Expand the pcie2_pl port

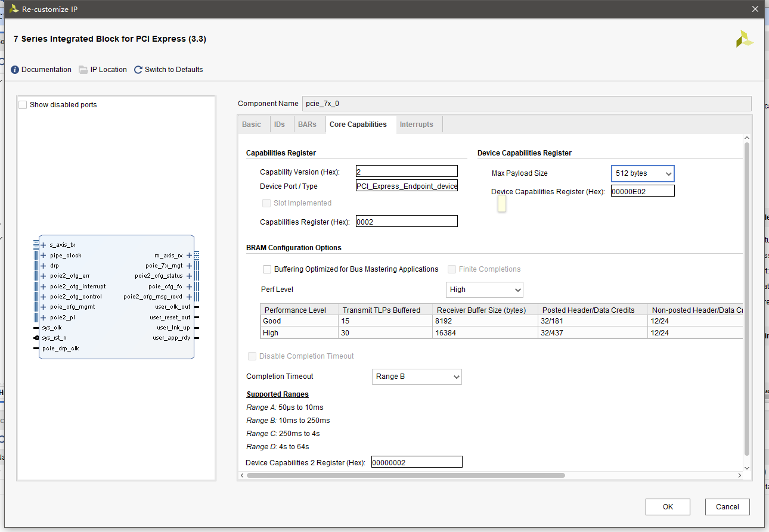click(x=43, y=318)
